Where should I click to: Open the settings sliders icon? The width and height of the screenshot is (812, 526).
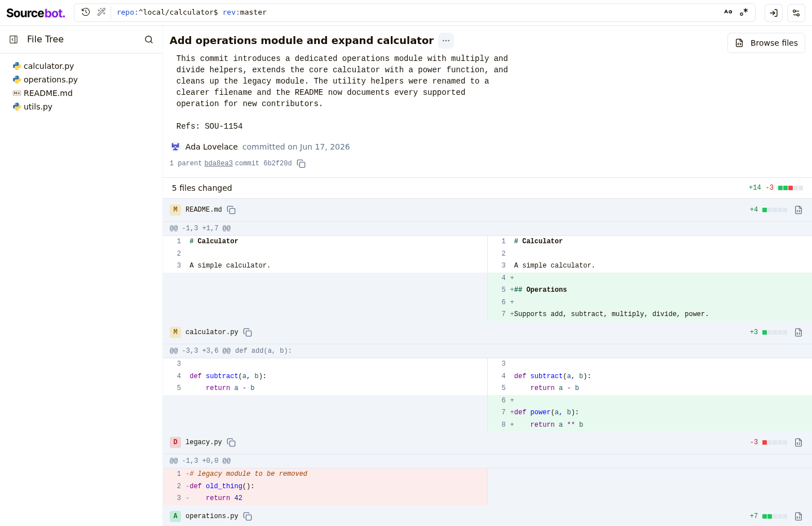[x=796, y=13]
